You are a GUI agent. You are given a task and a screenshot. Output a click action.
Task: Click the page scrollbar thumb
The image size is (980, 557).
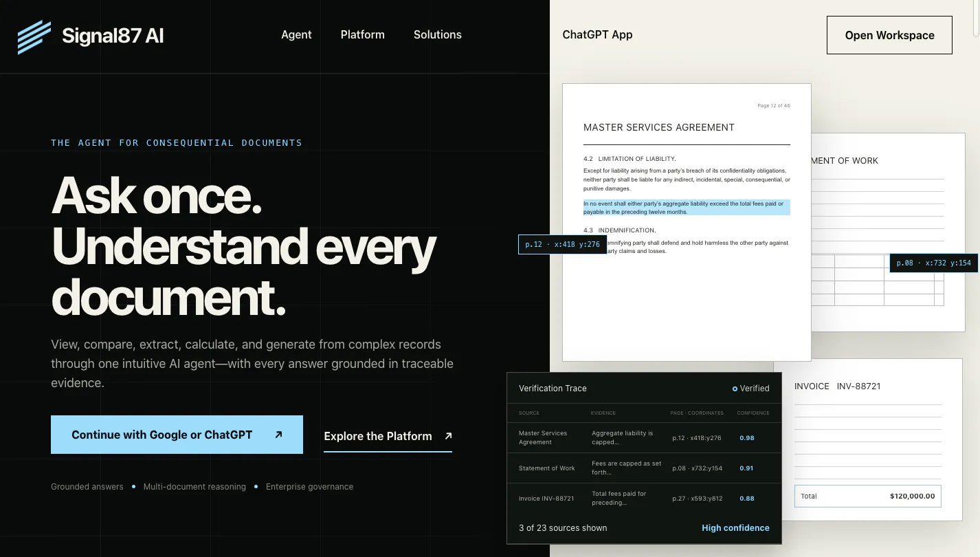click(977, 19)
